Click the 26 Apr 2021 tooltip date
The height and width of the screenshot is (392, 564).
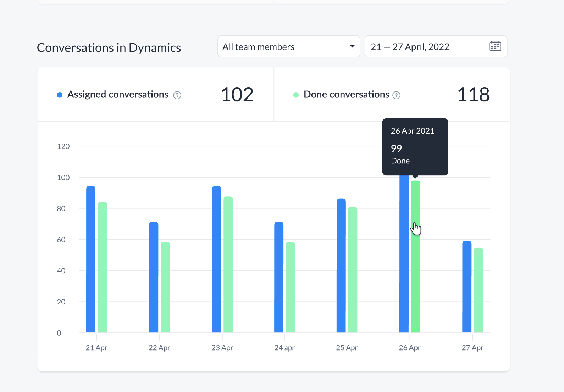[413, 131]
